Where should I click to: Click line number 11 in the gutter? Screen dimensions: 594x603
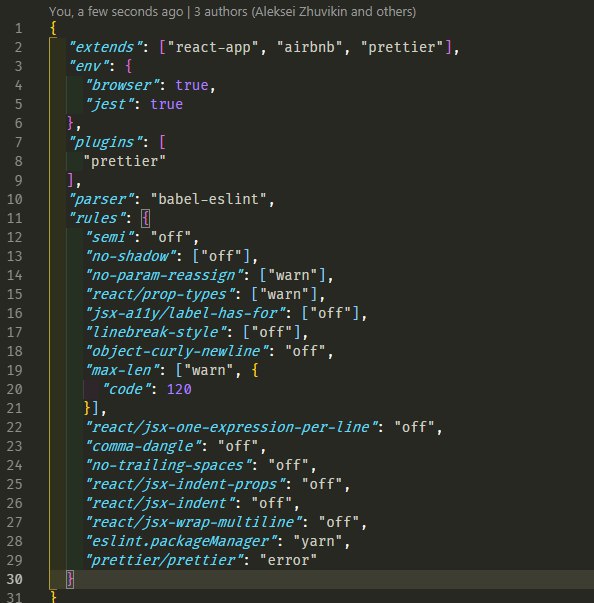[x=15, y=218]
